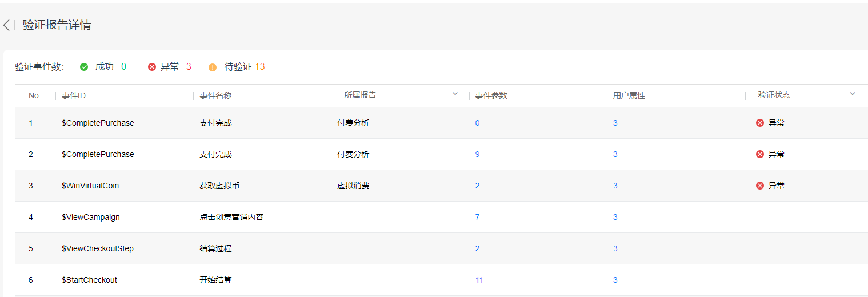
Task: Open user attributes link 3 for $WinVirtualCoin
Action: 615,186
